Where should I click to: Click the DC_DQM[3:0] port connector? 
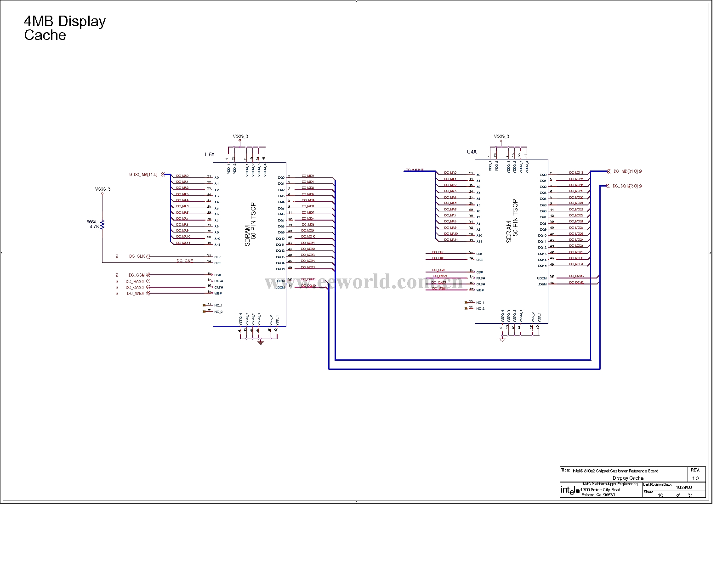pyautogui.click(x=609, y=186)
